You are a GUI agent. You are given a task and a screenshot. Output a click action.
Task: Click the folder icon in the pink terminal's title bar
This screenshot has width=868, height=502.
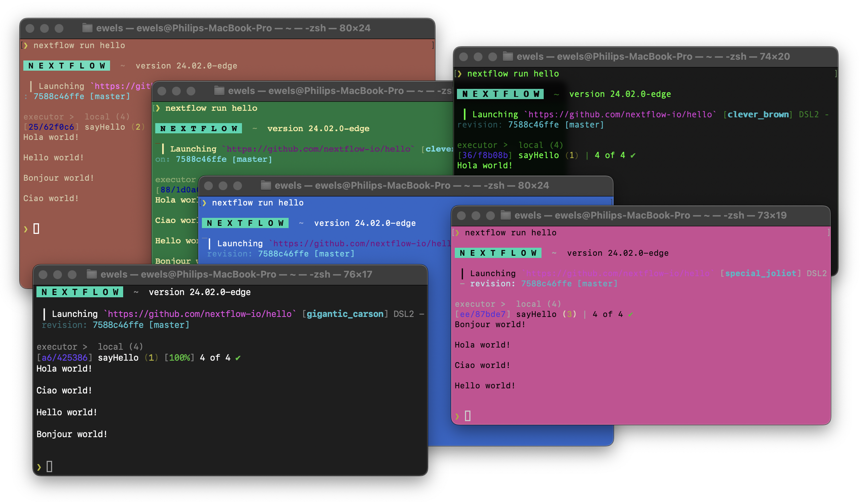[506, 215]
